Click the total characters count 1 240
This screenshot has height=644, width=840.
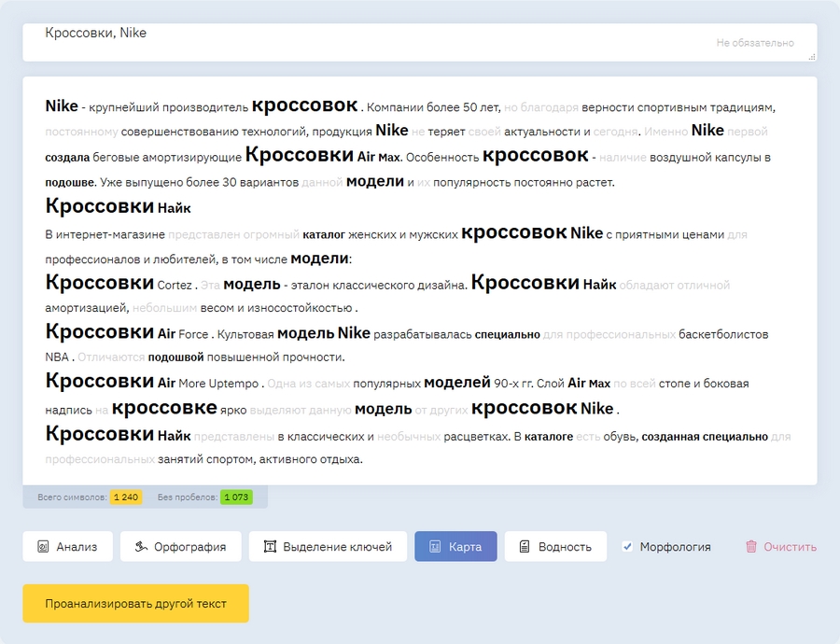(126, 497)
